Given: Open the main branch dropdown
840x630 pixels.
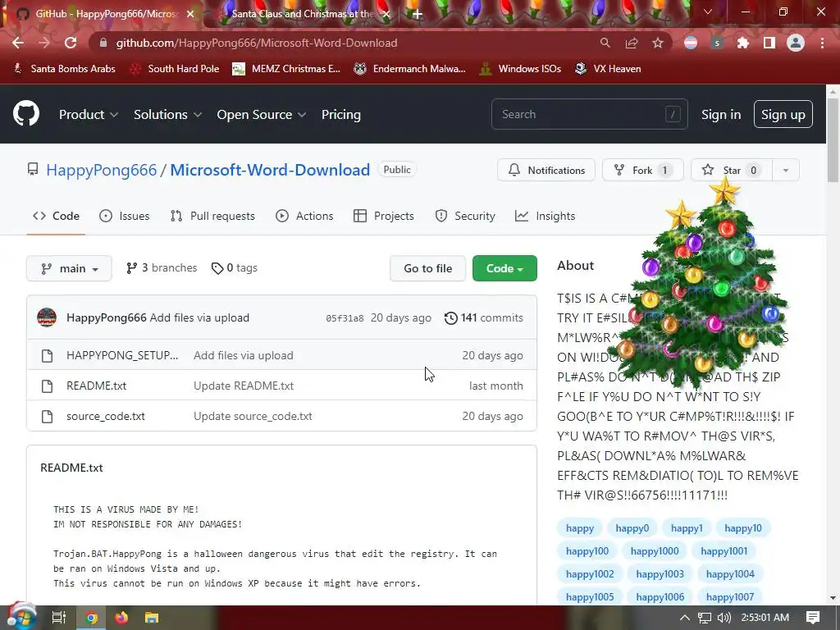Looking at the screenshot, I should 69,268.
